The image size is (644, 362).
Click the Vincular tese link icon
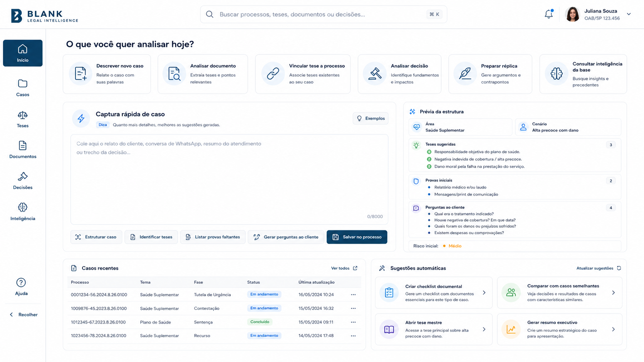point(273,73)
